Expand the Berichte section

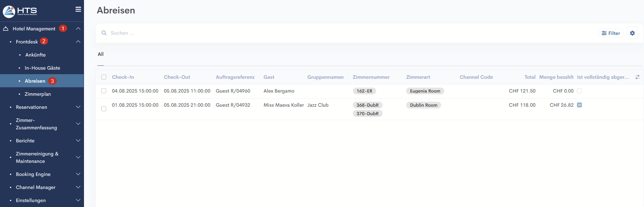(x=78, y=141)
